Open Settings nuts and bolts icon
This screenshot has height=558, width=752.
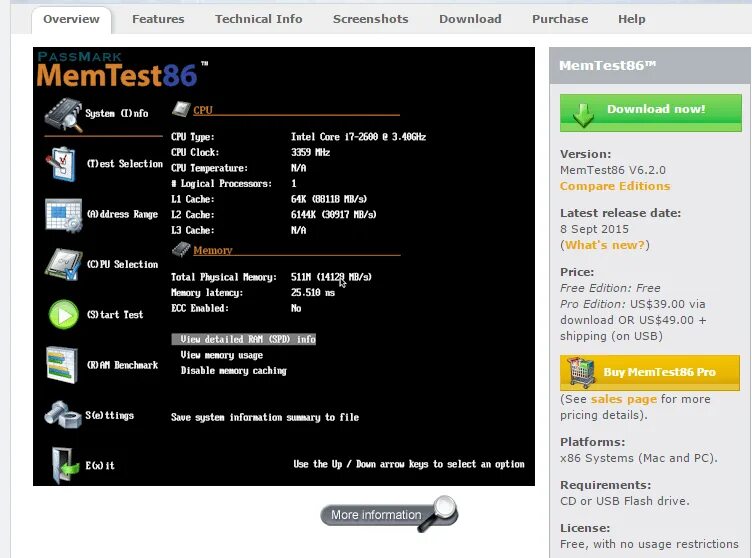click(62, 415)
